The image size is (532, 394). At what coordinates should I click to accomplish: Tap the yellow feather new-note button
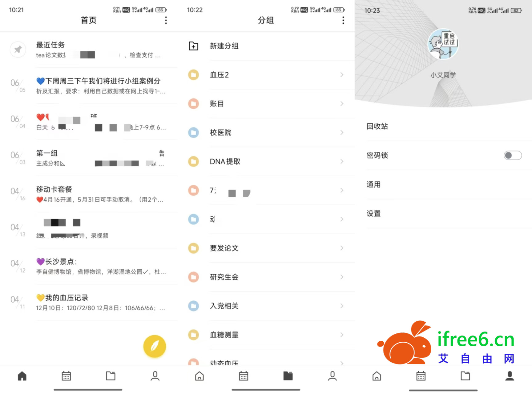(x=155, y=346)
